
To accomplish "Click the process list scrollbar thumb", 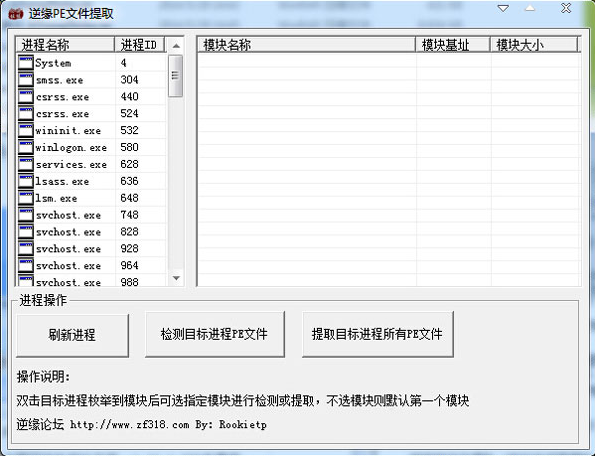I will [x=175, y=75].
